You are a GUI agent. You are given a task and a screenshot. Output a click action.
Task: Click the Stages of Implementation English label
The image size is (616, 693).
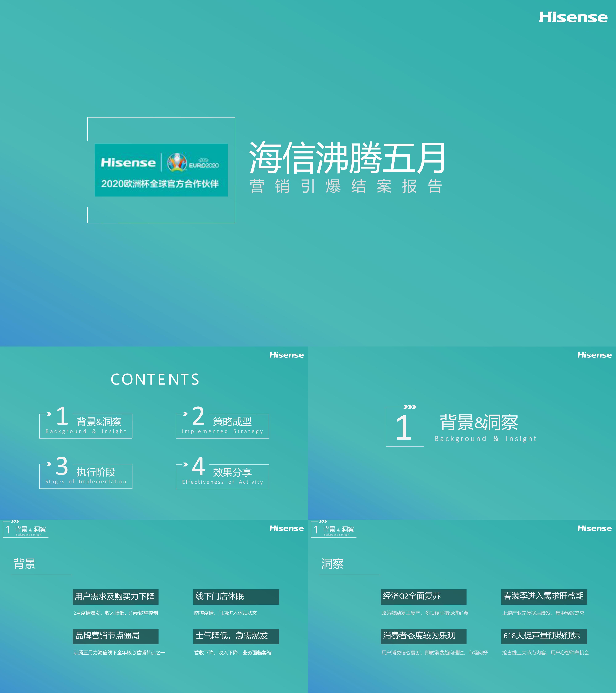[86, 481]
